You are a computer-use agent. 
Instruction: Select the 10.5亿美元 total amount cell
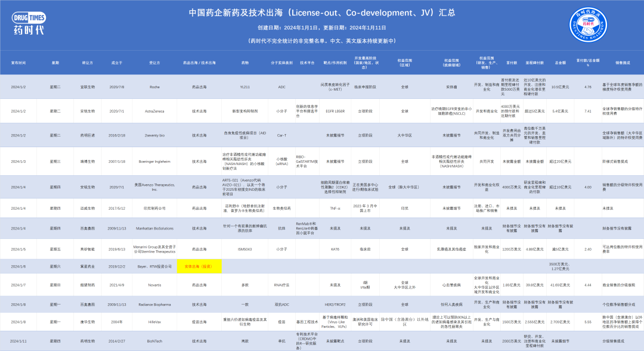[x=560, y=87]
